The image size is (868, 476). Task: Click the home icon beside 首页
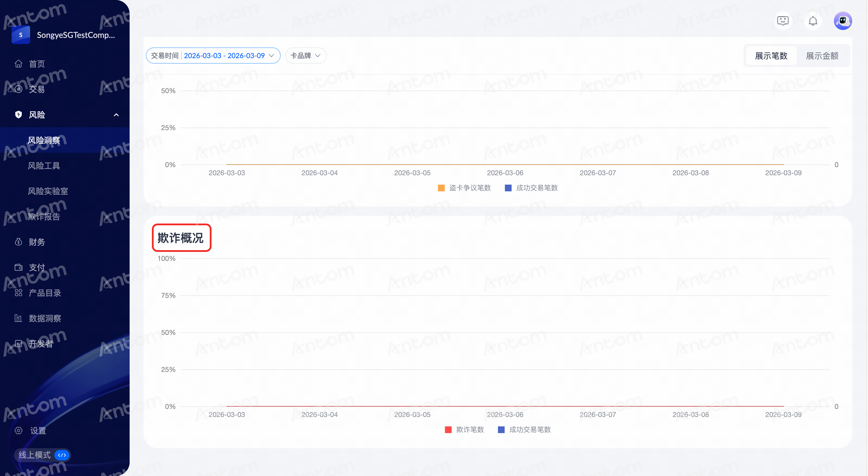(19, 64)
